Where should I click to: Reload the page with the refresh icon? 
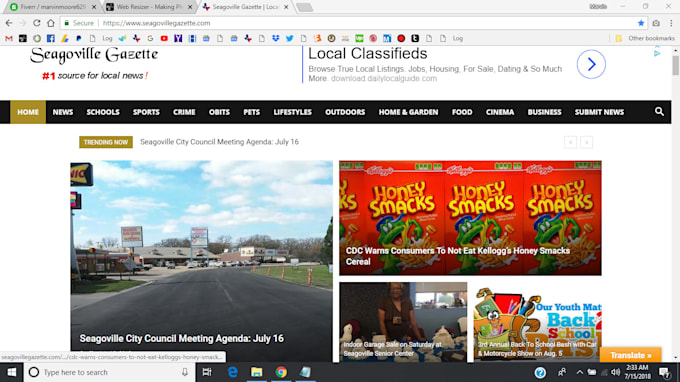37,23
